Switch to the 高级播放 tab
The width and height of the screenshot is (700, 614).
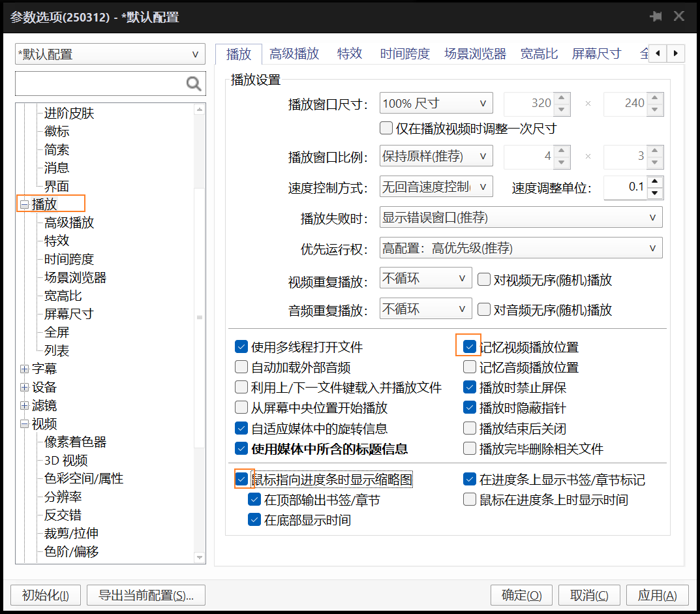(294, 54)
